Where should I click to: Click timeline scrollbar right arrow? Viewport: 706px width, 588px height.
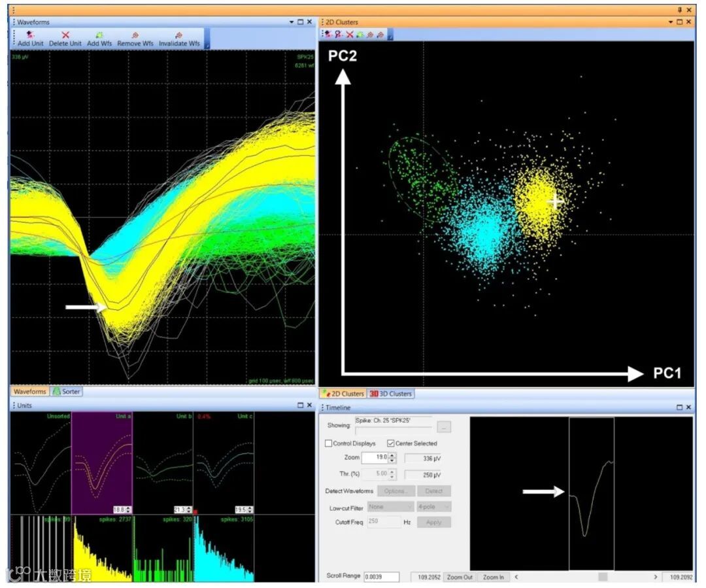655,577
